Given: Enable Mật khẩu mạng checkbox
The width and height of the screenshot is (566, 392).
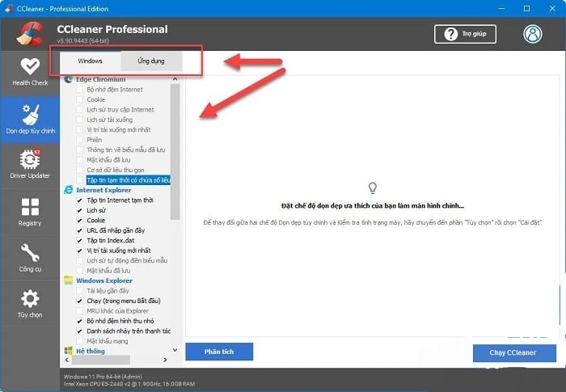Looking at the screenshot, I should pyautogui.click(x=79, y=341).
